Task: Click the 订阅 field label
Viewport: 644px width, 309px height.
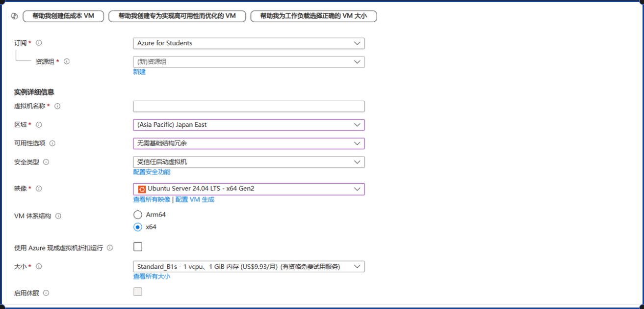Action: (21, 43)
